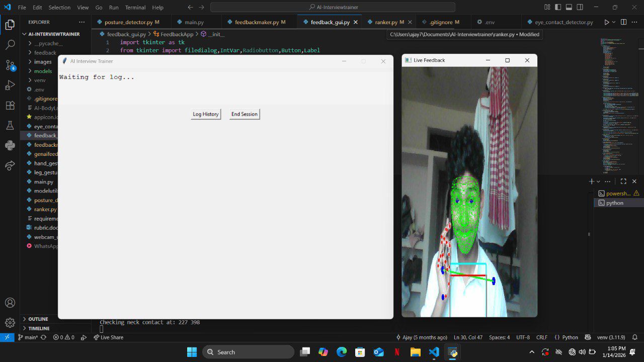Open Source Control showing 6 pending changes
644x362 pixels.
click(x=10, y=65)
